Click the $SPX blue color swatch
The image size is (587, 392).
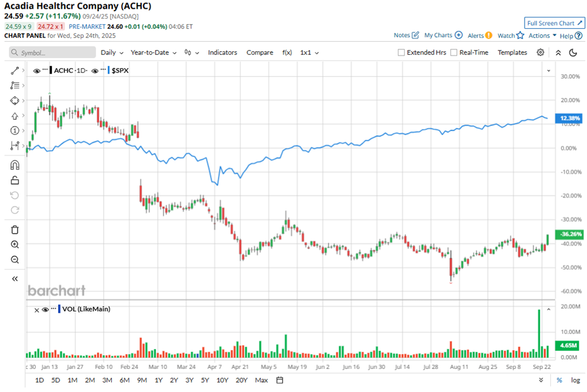coord(109,70)
